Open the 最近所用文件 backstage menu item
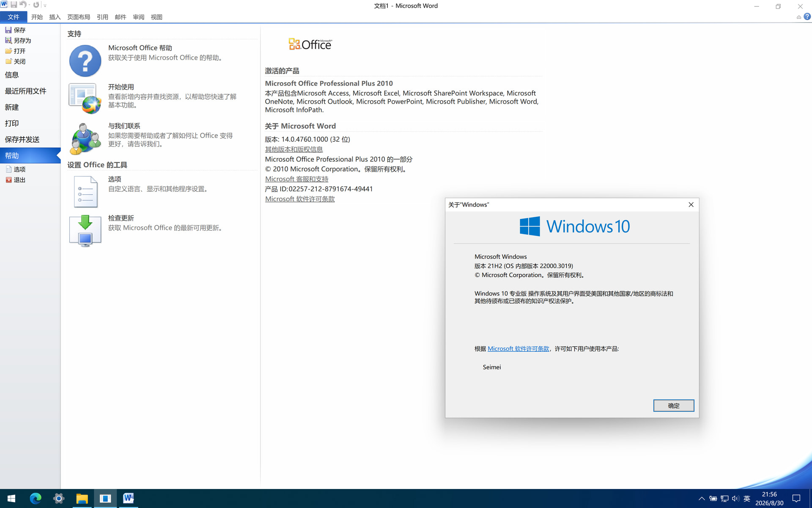 [26, 91]
